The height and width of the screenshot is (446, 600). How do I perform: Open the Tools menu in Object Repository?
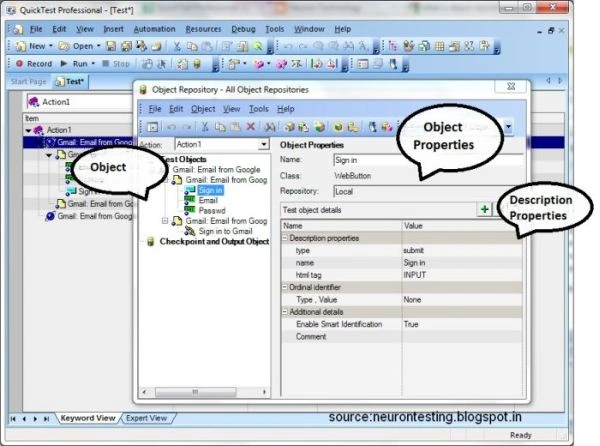point(259,109)
